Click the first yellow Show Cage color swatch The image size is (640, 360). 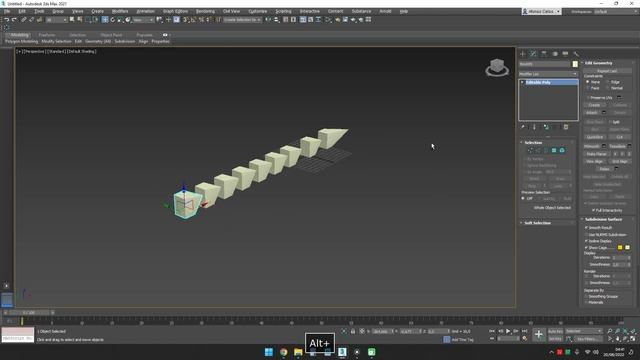pos(620,248)
